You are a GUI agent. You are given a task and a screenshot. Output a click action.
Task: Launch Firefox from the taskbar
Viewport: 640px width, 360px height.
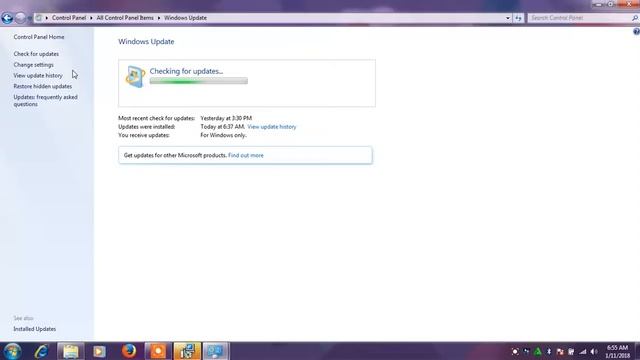point(129,351)
